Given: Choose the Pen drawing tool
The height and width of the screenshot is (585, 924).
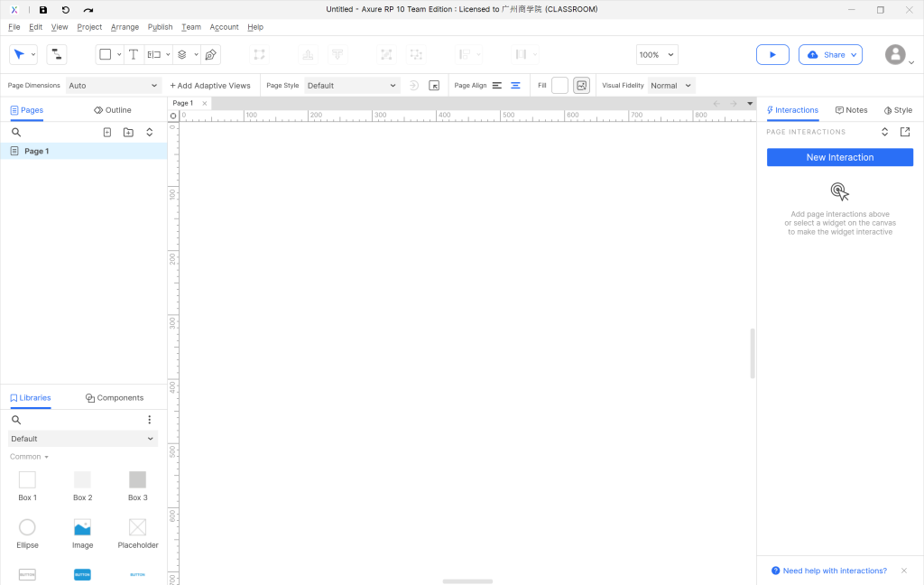Looking at the screenshot, I should coord(210,55).
